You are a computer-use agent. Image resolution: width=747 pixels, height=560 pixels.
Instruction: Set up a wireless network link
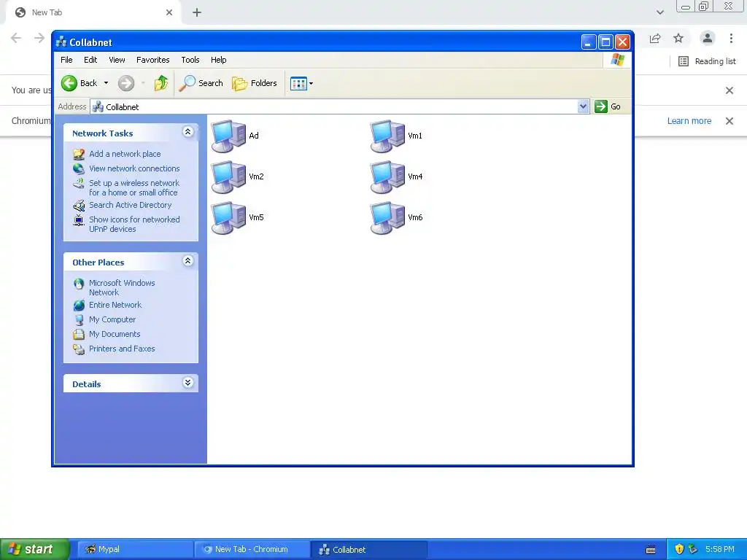coord(134,187)
